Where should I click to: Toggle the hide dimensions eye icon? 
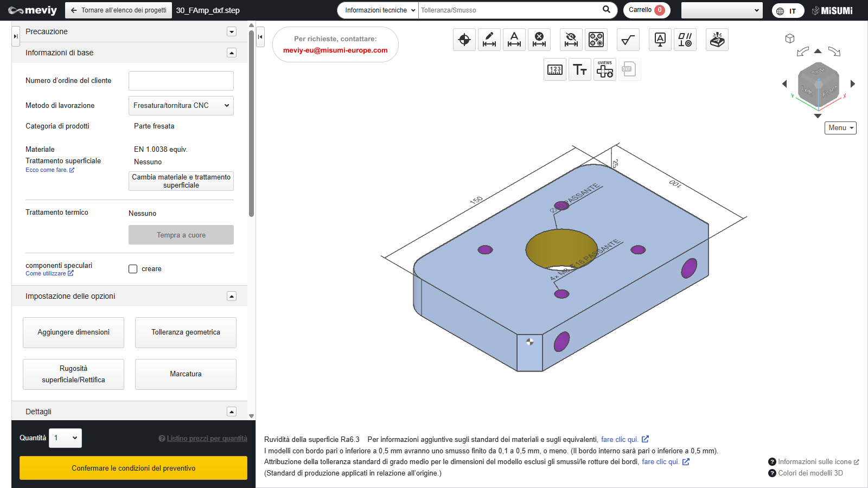coord(571,40)
